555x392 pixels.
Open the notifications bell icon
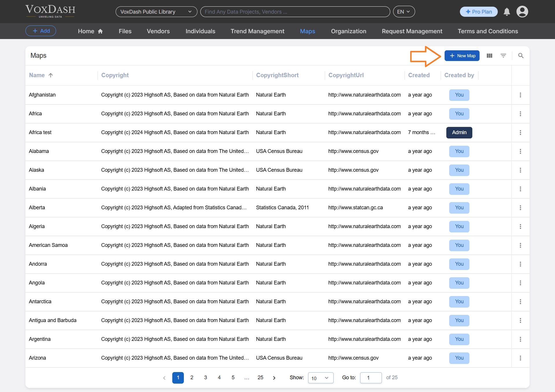coord(507,12)
